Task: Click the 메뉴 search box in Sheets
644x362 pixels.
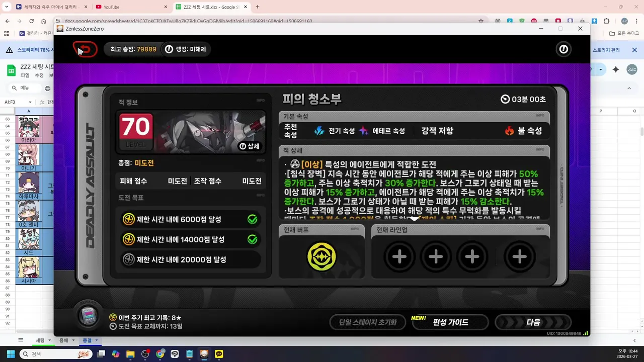Action: click(x=26, y=88)
